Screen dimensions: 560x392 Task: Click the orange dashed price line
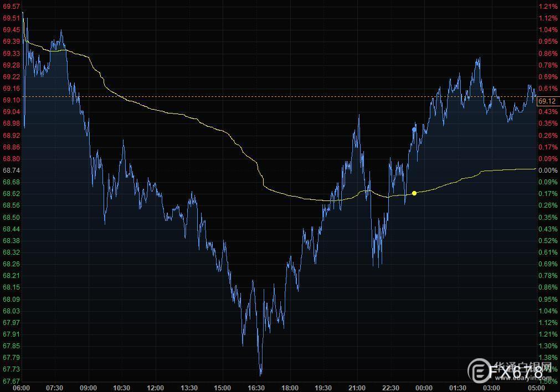pyautogui.click(x=277, y=97)
